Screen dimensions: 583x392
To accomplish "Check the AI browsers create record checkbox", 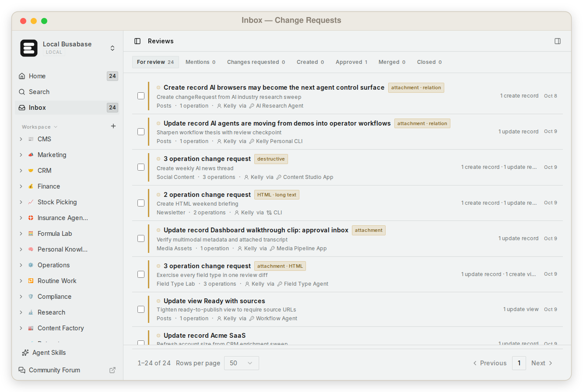I will pyautogui.click(x=141, y=96).
